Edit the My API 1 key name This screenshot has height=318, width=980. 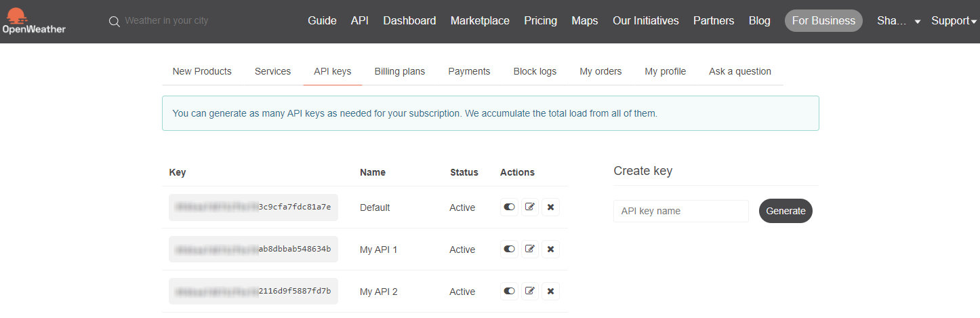[530, 250]
